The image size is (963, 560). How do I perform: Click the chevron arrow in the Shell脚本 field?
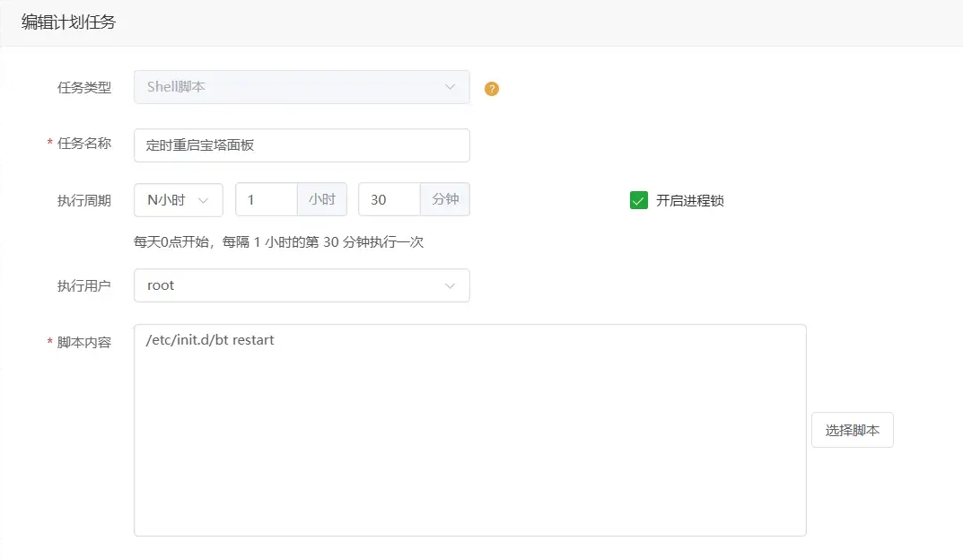pyautogui.click(x=450, y=87)
